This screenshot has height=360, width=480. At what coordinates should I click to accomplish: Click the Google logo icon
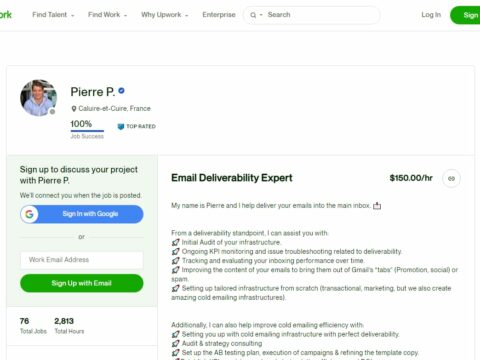pos(29,214)
